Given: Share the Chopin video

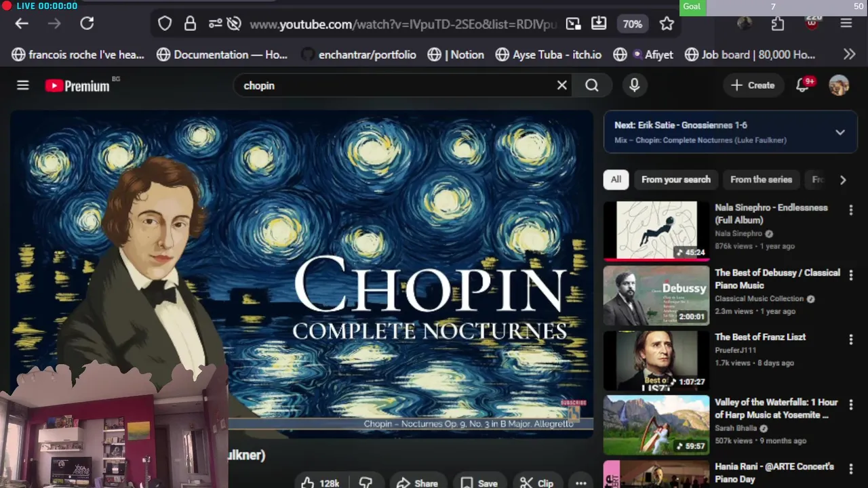Looking at the screenshot, I should click(x=417, y=483).
